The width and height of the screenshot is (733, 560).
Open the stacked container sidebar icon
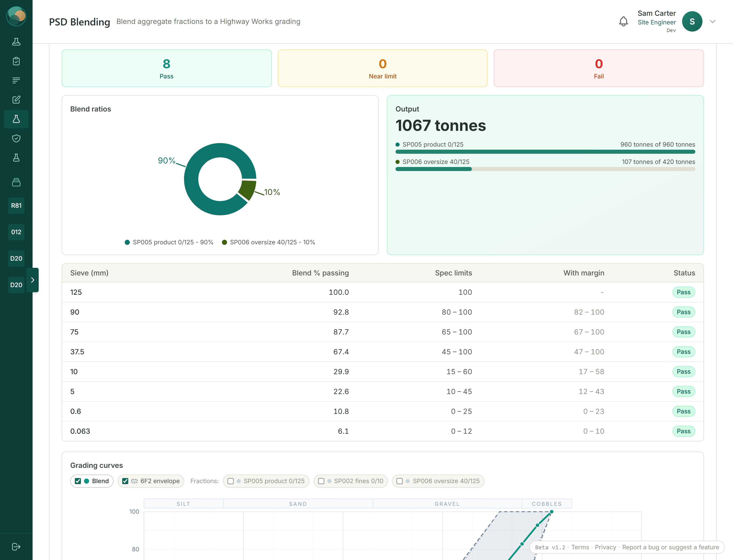pos(16,182)
